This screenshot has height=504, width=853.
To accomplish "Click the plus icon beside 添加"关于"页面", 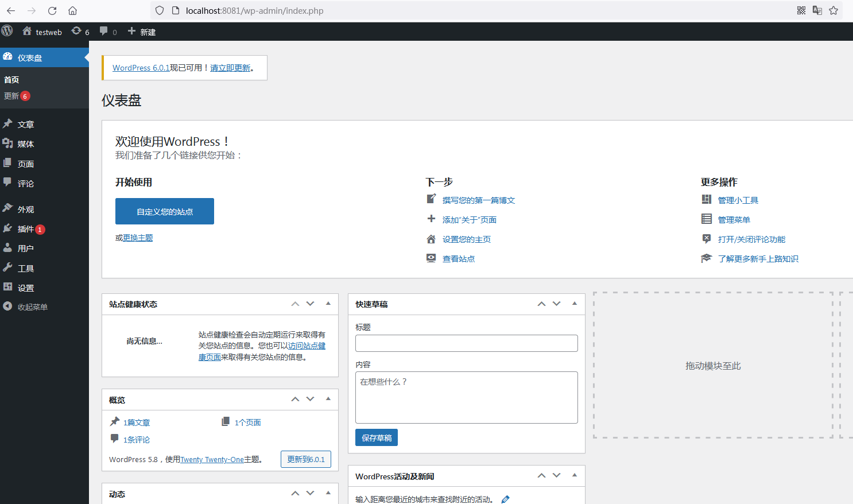I will tap(431, 218).
